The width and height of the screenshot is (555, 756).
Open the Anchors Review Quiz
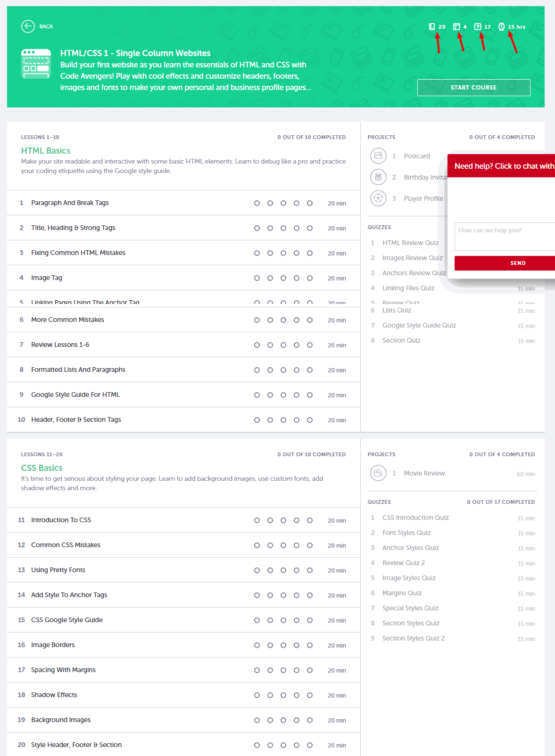coord(414,273)
